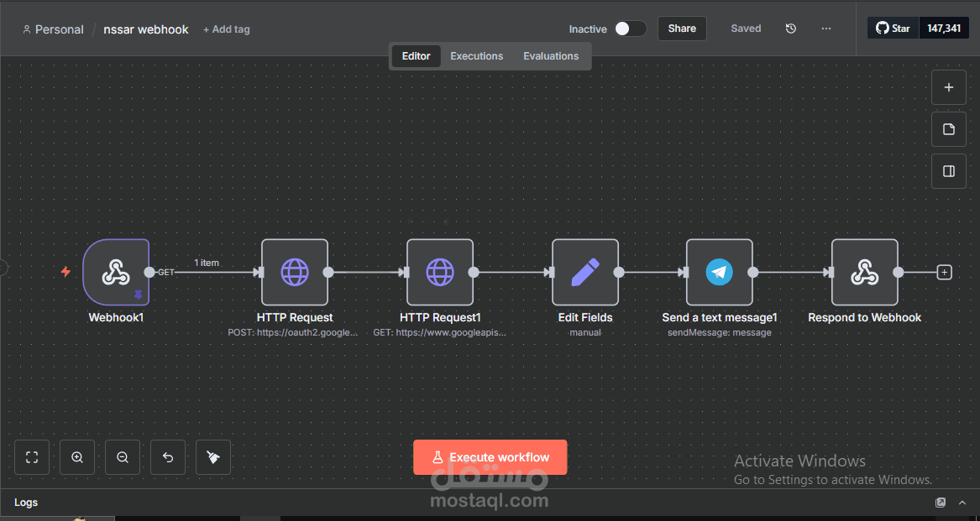Click the red lightning trigger icon
This screenshot has height=521, width=980.
[65, 272]
